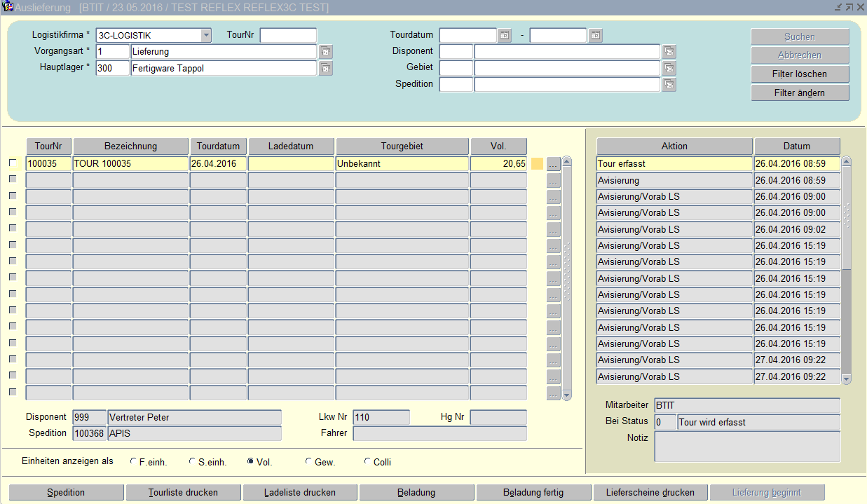Open lookup list for Gebiet filter

pyautogui.click(x=669, y=68)
